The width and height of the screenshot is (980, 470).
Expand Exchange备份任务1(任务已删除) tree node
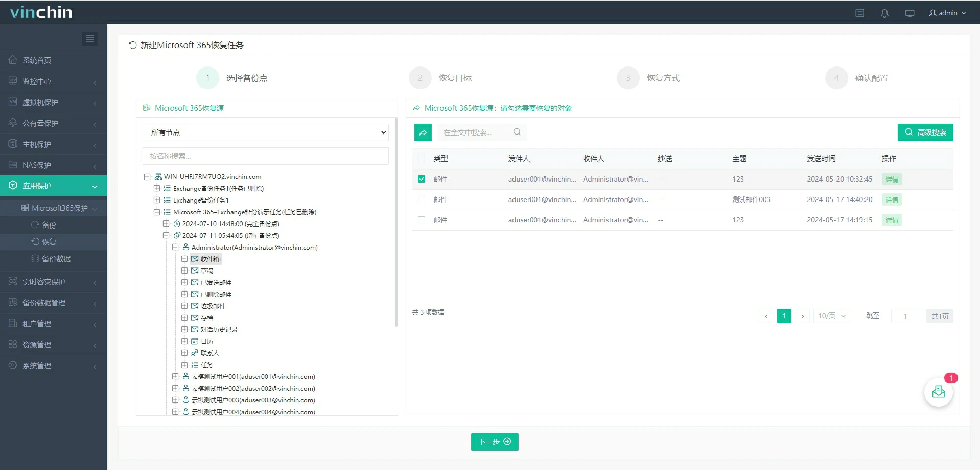(x=156, y=188)
